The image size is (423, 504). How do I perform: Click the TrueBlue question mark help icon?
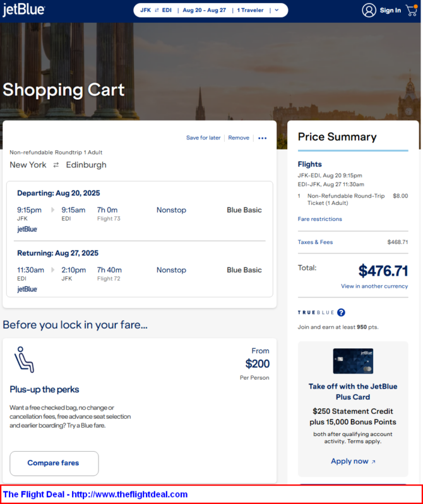(342, 312)
